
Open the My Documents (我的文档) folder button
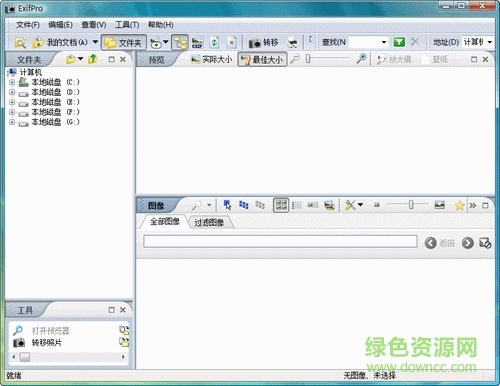tap(60, 42)
